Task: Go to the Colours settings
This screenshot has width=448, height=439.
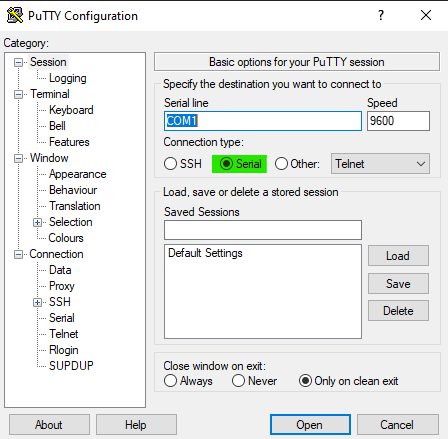Action: tap(66, 238)
